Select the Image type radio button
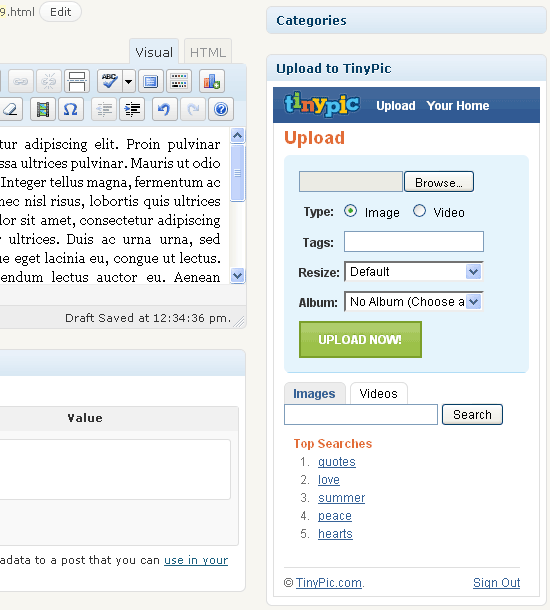The height and width of the screenshot is (610, 550). click(350, 211)
